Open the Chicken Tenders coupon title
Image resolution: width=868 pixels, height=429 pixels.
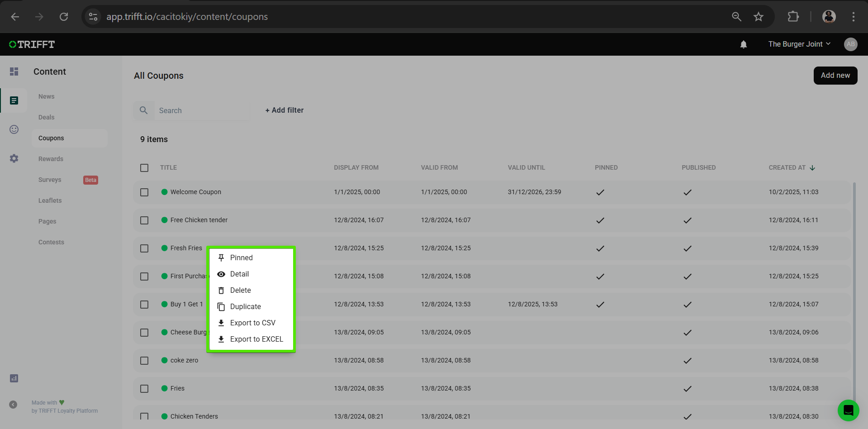point(194,416)
